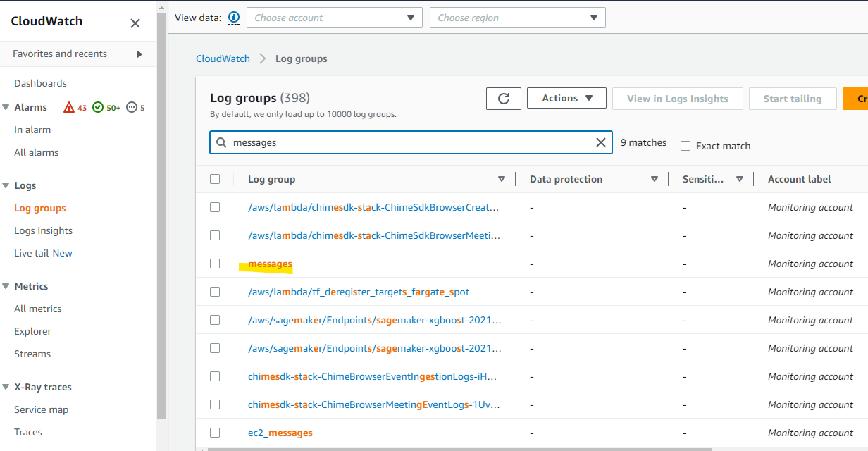Click the CloudWatch breadcrumb link
868x451 pixels.
pyautogui.click(x=223, y=58)
